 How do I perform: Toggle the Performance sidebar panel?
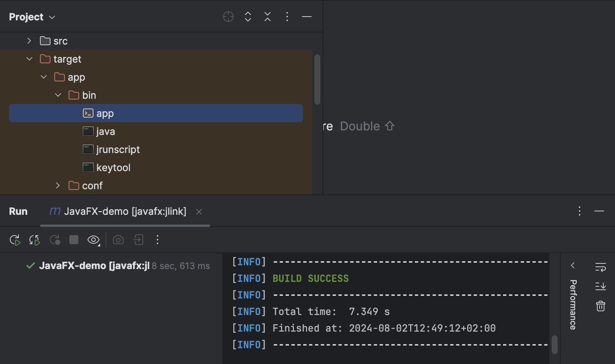(572, 303)
